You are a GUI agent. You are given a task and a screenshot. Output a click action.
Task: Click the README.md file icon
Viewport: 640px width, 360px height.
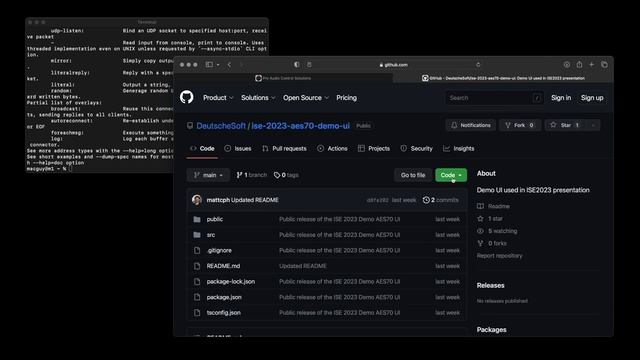tap(197, 266)
